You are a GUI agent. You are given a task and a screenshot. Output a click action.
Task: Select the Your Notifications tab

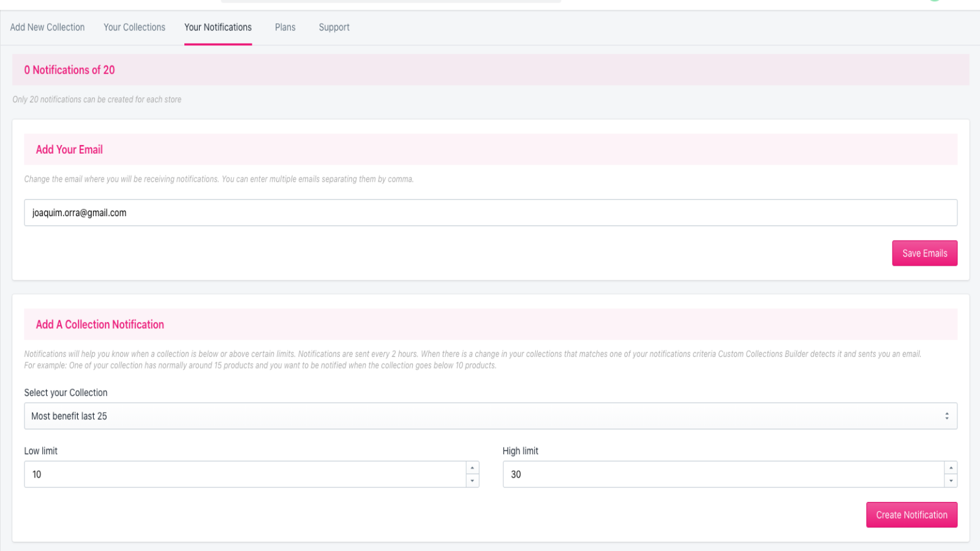click(218, 28)
